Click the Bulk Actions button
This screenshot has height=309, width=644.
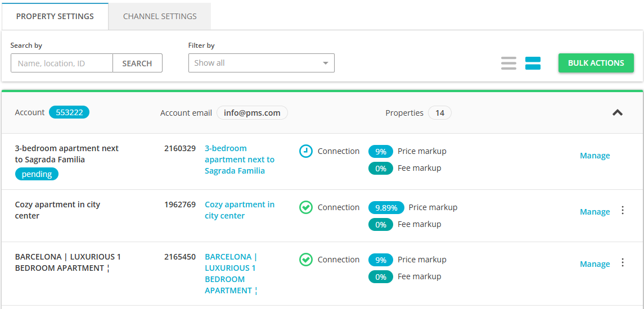[596, 63]
